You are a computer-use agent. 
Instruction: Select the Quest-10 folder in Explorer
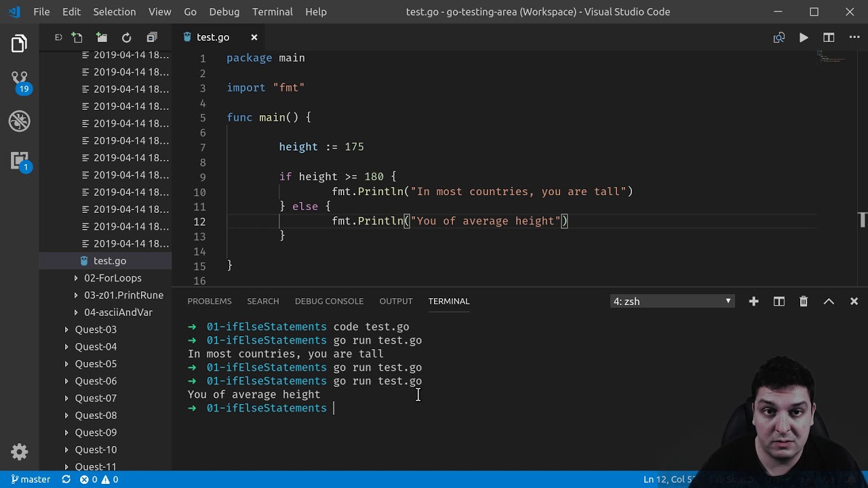pyautogui.click(x=106, y=449)
